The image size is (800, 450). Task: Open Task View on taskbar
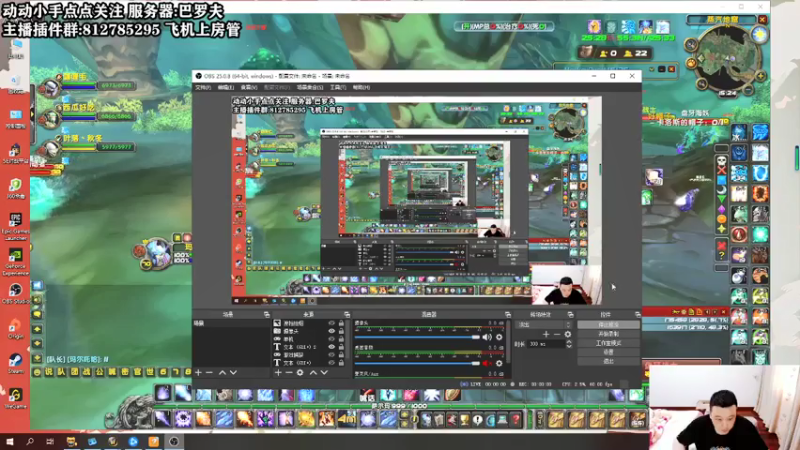[50, 442]
